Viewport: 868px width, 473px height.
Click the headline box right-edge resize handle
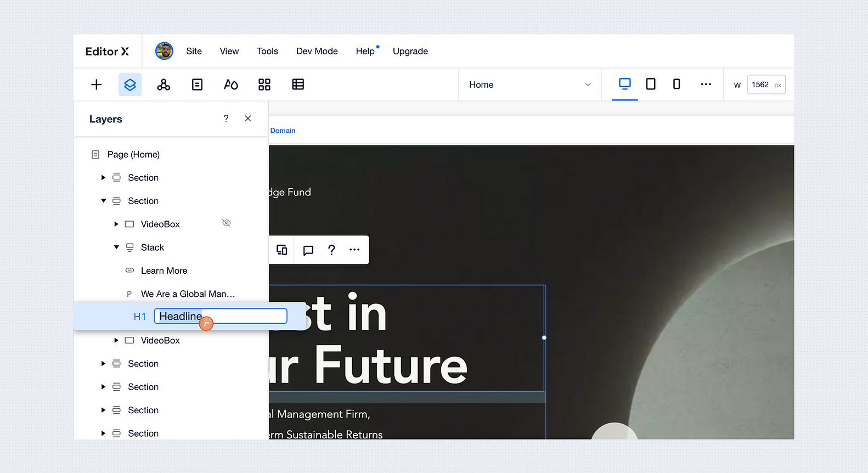[544, 338]
